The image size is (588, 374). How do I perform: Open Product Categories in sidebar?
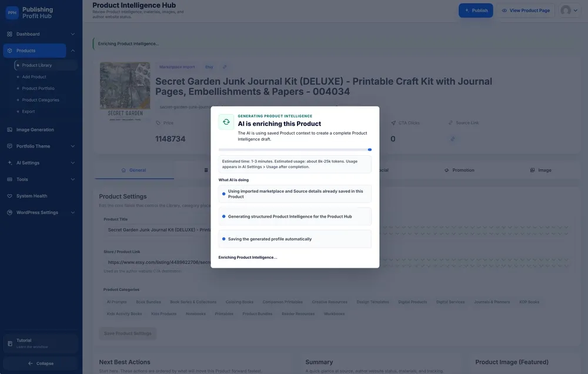point(41,100)
